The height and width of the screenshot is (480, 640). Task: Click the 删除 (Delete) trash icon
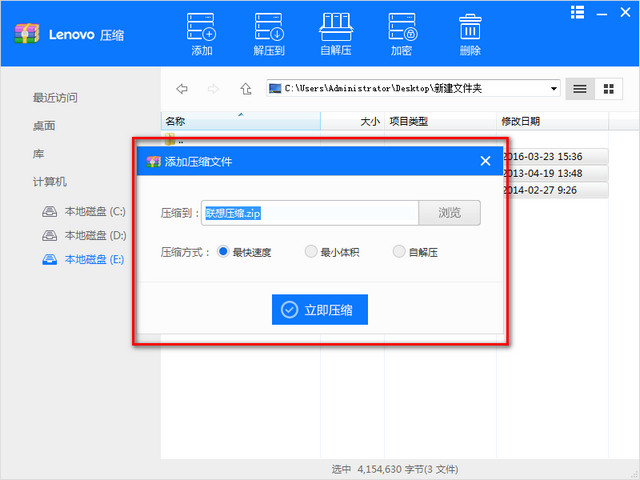click(x=470, y=34)
